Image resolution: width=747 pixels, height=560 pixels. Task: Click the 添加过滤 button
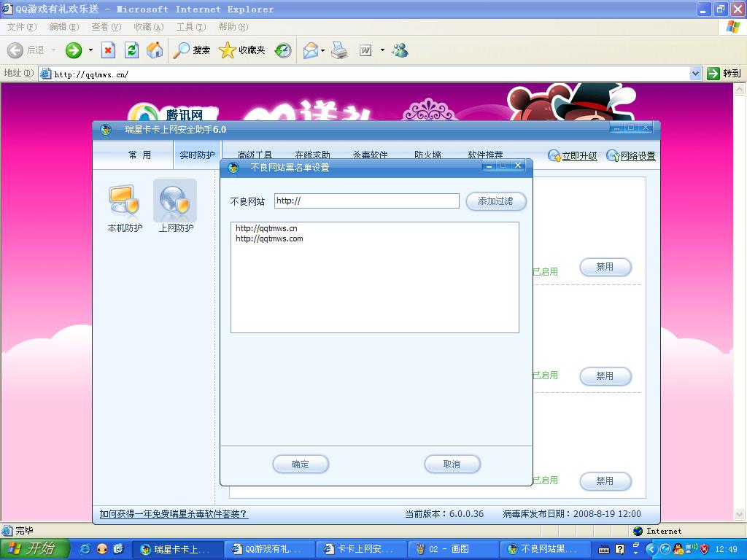point(496,201)
